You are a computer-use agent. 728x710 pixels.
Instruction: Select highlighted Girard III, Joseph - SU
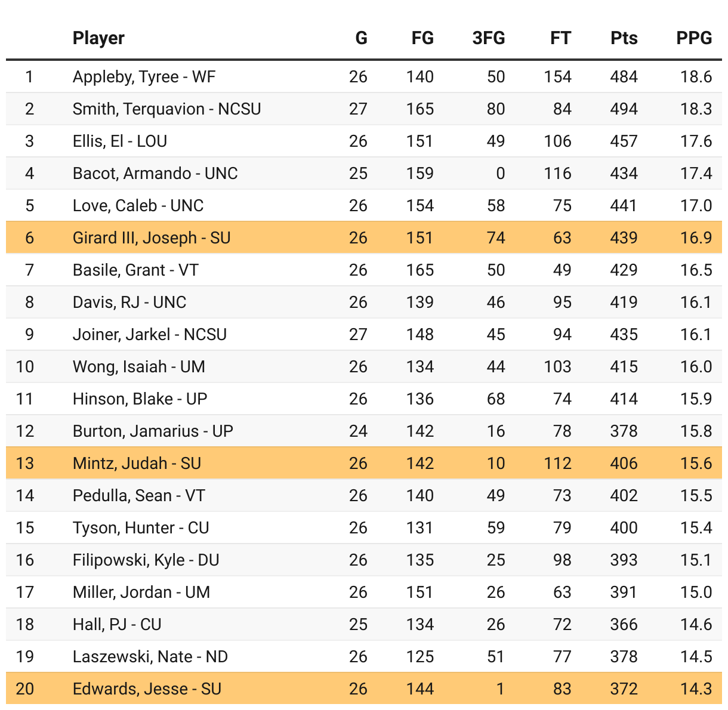[152, 238]
